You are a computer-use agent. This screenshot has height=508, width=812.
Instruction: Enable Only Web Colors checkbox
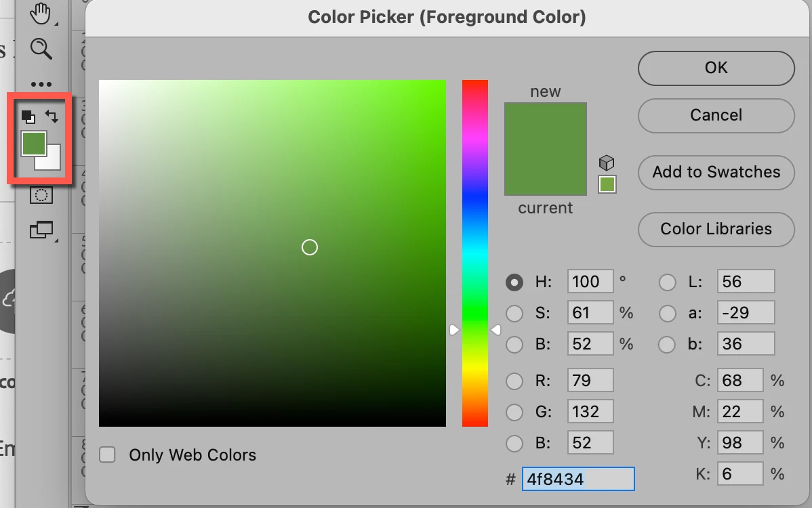click(107, 454)
